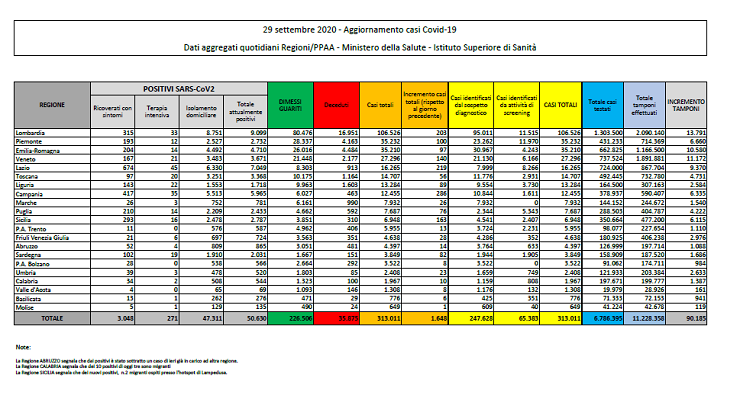Click the REGIONE column header

[52, 104]
